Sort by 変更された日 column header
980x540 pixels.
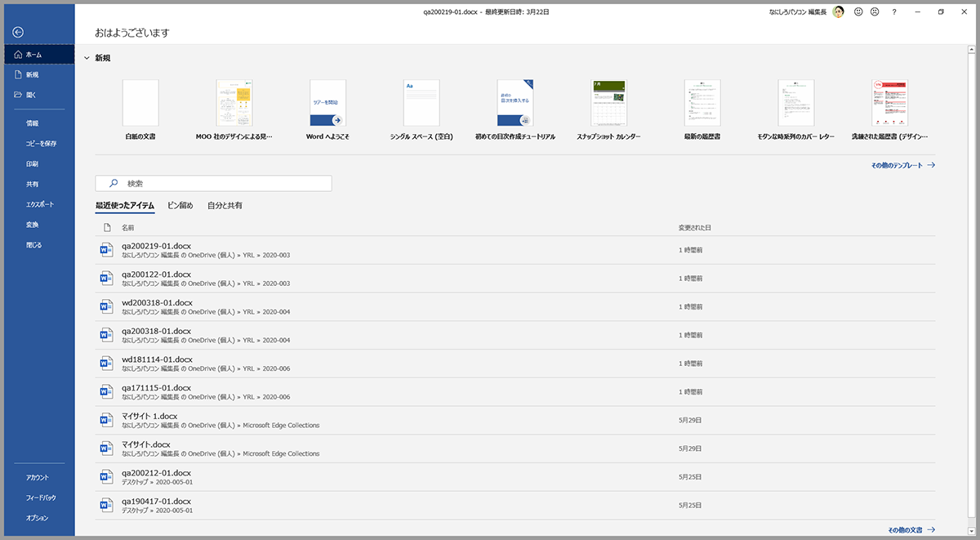coord(695,228)
